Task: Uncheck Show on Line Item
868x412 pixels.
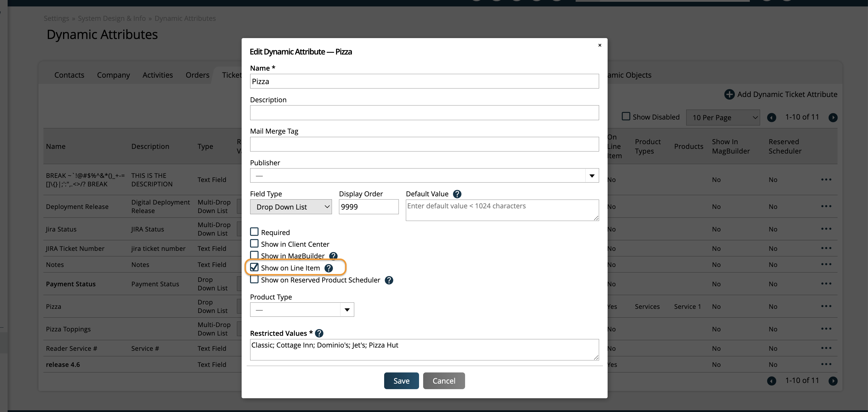Action: pyautogui.click(x=255, y=268)
